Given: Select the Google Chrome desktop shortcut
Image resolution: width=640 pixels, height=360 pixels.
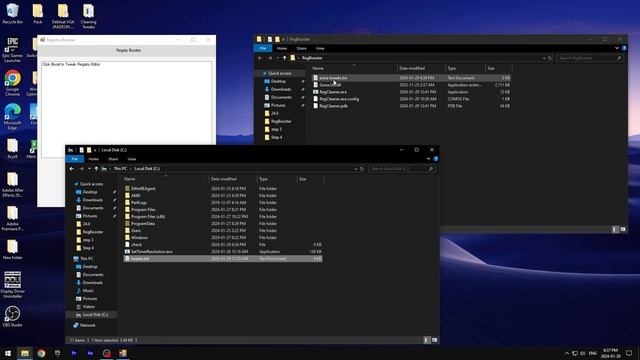Looking at the screenshot, I should (12, 83).
